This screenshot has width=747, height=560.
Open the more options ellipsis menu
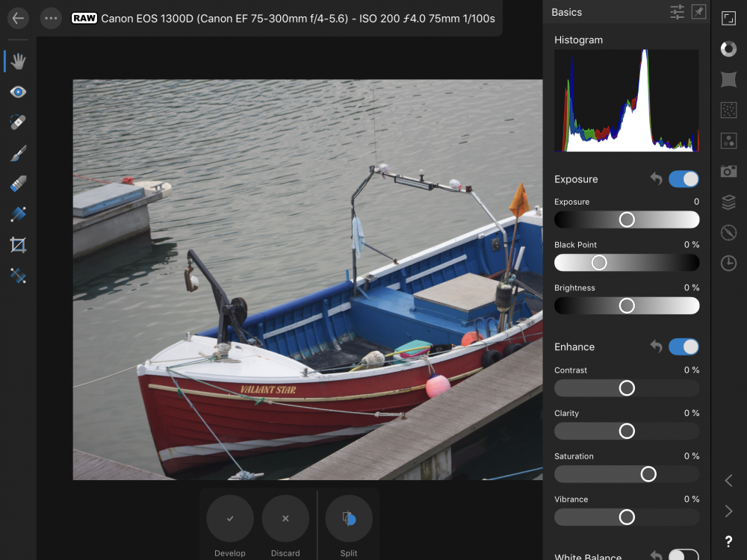(51, 18)
